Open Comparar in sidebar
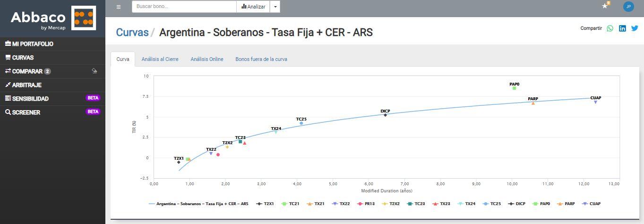This screenshot has height=224, width=644. 52,71
